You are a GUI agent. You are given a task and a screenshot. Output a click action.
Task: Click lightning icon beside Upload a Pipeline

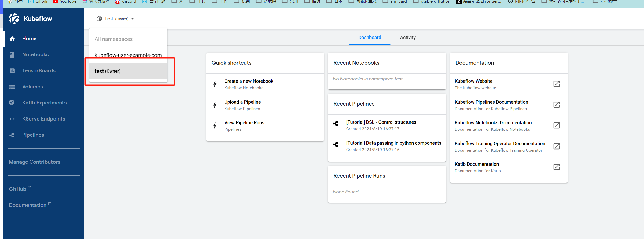point(215,105)
